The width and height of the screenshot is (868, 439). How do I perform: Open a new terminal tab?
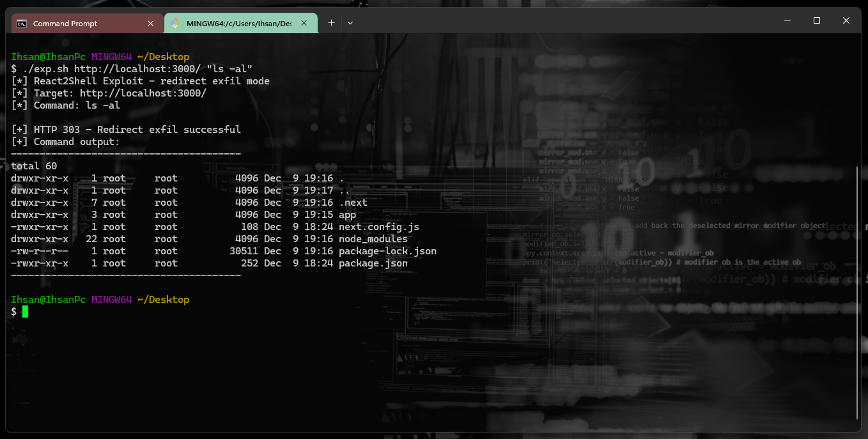(331, 23)
